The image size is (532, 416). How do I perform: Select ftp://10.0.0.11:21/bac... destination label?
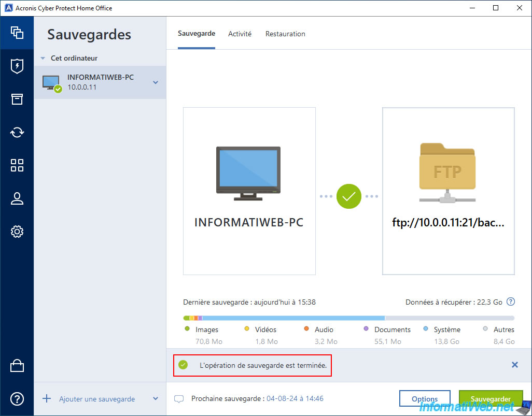(448, 222)
